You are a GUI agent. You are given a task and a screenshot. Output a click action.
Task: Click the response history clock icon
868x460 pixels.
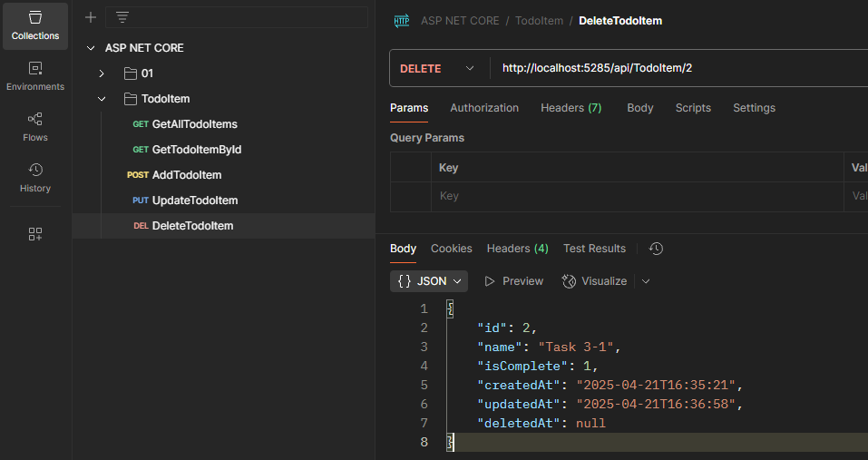tap(657, 249)
